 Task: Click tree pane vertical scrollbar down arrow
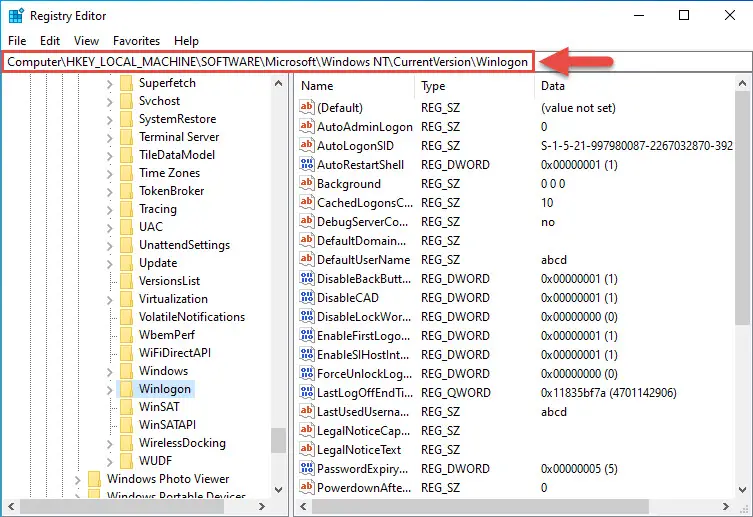279,490
